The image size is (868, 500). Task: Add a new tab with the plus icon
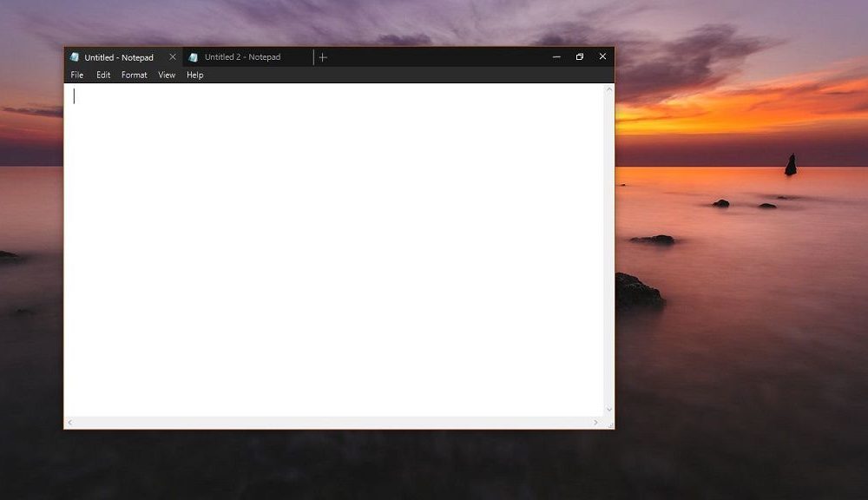click(323, 57)
